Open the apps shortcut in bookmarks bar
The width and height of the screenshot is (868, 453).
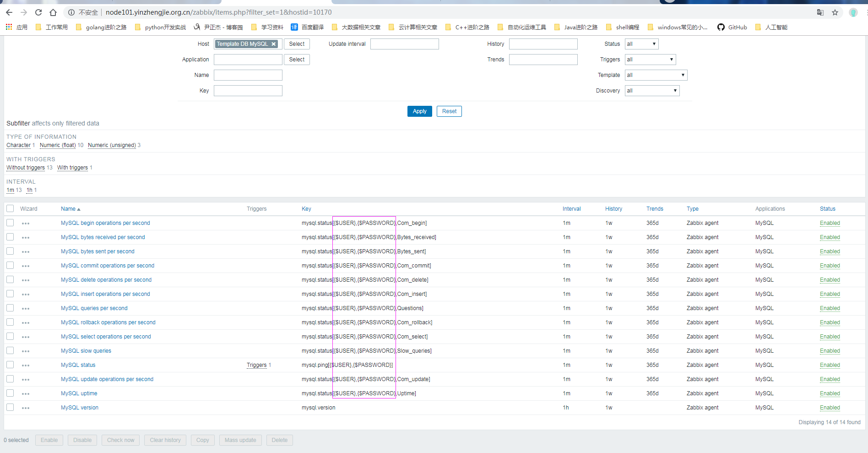coord(16,27)
